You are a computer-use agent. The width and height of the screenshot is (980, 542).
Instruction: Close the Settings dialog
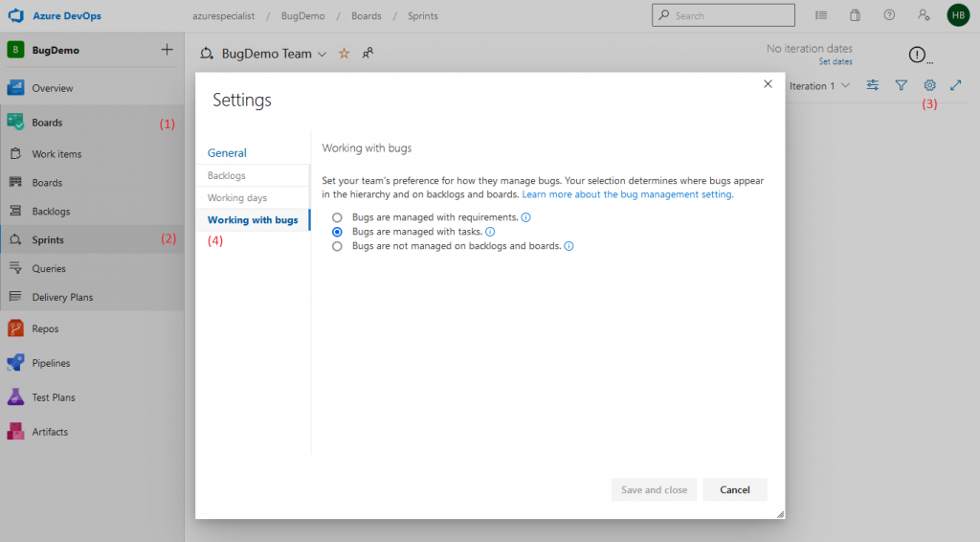click(768, 83)
